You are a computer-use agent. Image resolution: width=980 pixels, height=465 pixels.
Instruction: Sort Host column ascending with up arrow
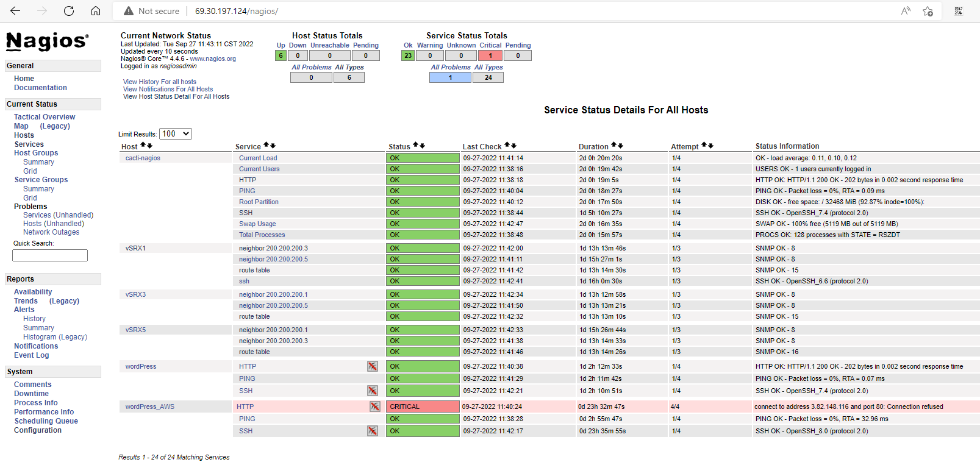(143, 146)
